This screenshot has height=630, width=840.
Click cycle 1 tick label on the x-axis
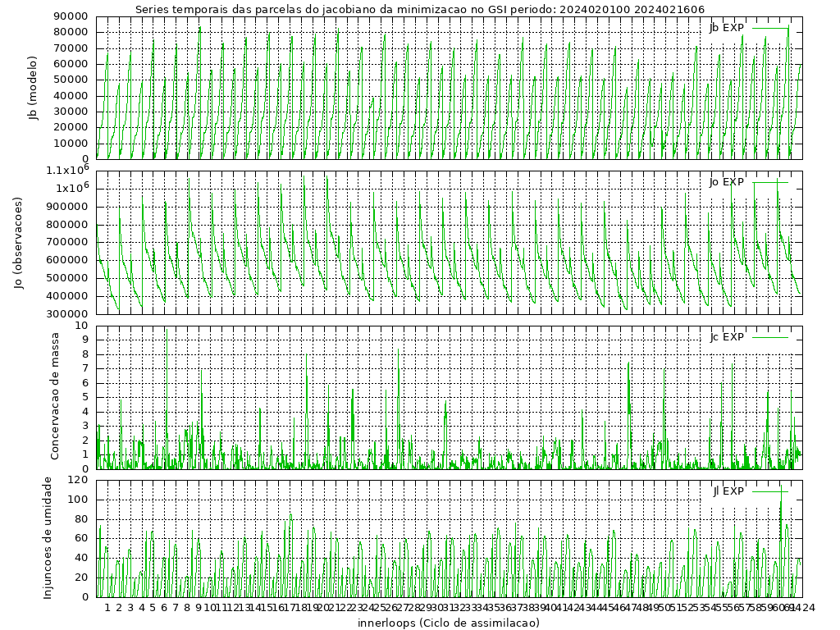tap(107, 608)
